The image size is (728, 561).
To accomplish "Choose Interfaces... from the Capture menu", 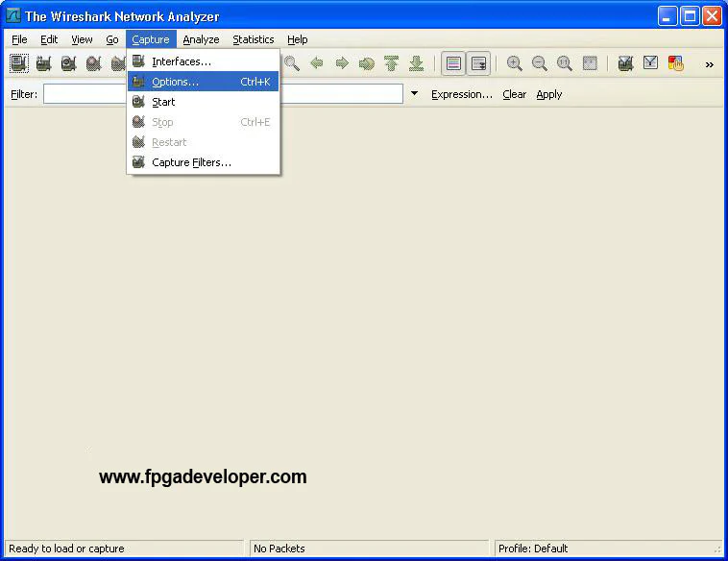I will pos(181,61).
